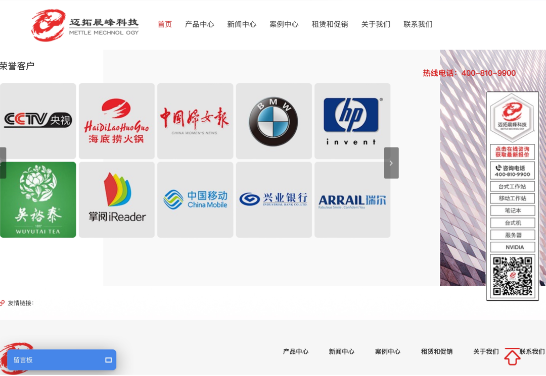546x376 pixels.
Task: Open the 产品中心 header menu item
Action: [x=199, y=24]
